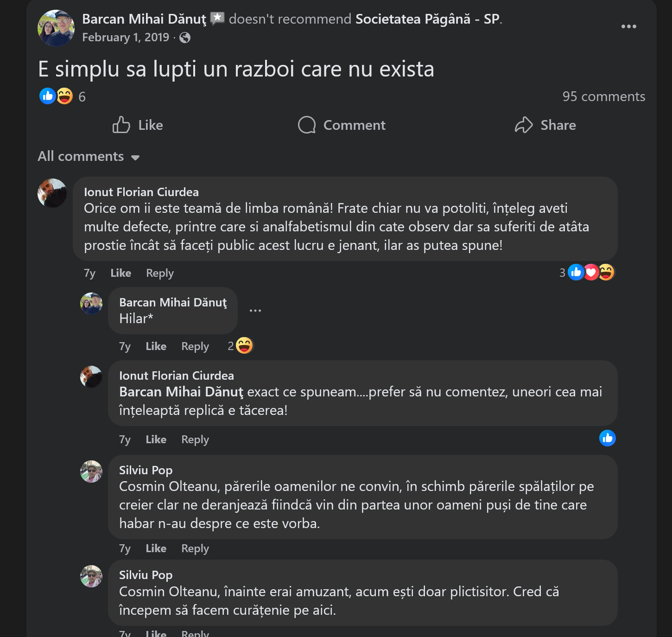Screen dimensions: 672x637
Task: Open Societatea Păgână - SP page link
Action: pos(427,19)
